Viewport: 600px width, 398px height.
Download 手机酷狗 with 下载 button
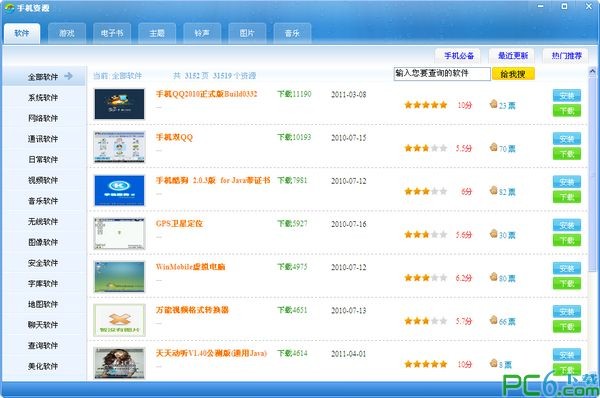[x=567, y=197]
